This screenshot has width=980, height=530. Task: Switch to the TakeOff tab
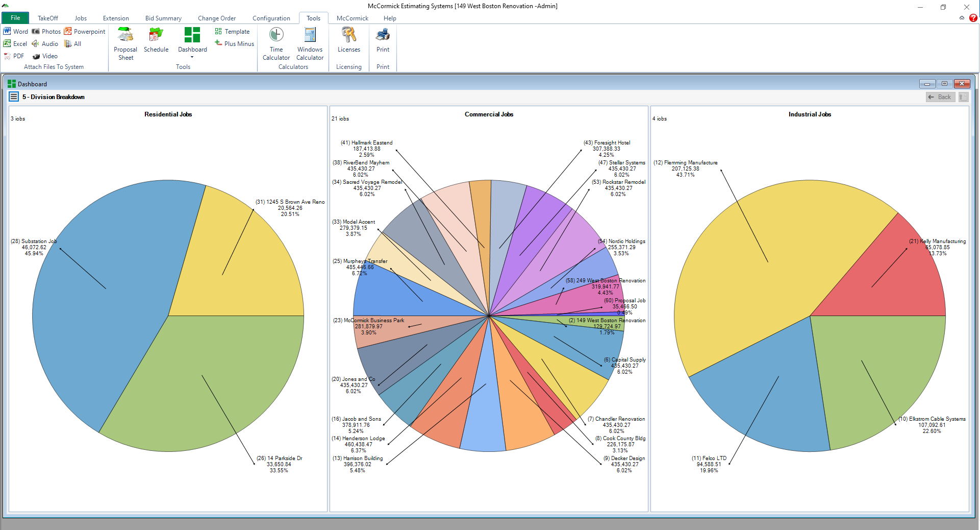pos(48,18)
